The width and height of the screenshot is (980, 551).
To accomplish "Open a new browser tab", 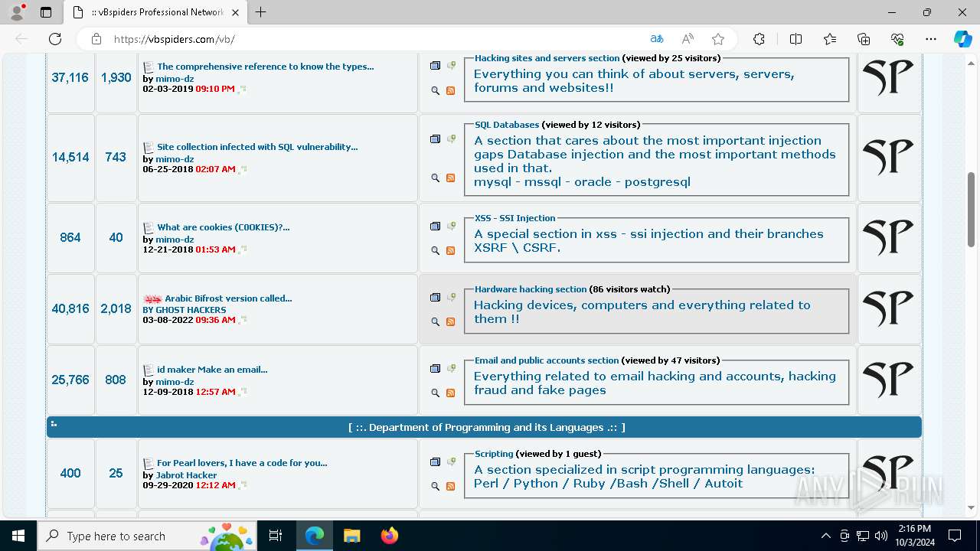I will [261, 12].
